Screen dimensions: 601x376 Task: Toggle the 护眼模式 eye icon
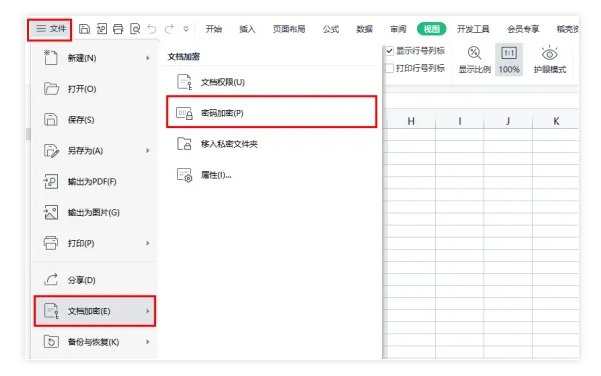pos(550,53)
